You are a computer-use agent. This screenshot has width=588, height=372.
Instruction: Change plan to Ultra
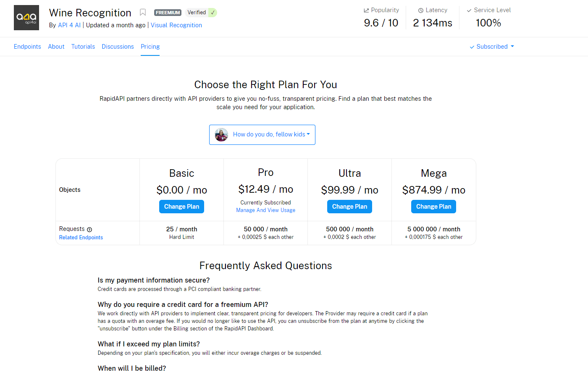[x=349, y=207]
